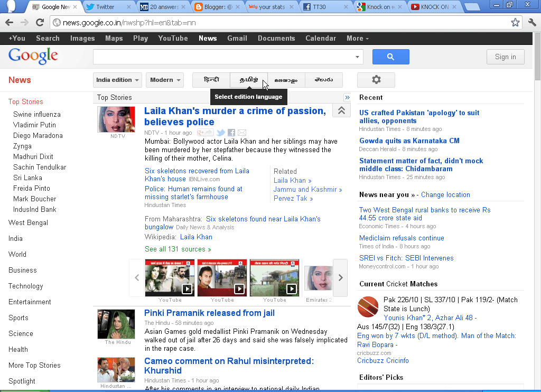This screenshot has height=392, width=541.
Task: Open NDTV Laila Khan thumbnail image
Action: click(116, 119)
